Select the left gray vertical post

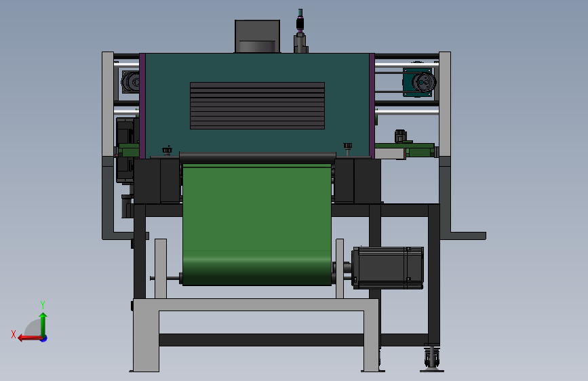point(108,104)
